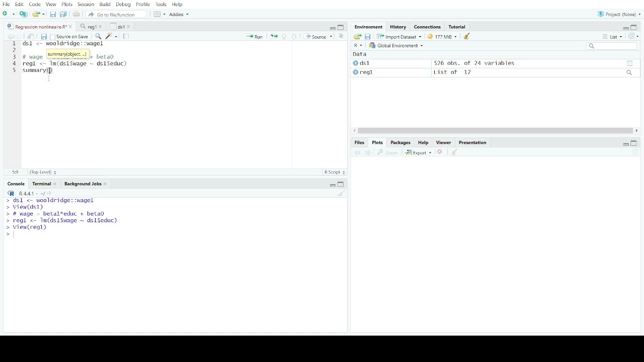Open the (Top Level) scope selector
Viewport: 644px width, 362px height.
(x=43, y=173)
